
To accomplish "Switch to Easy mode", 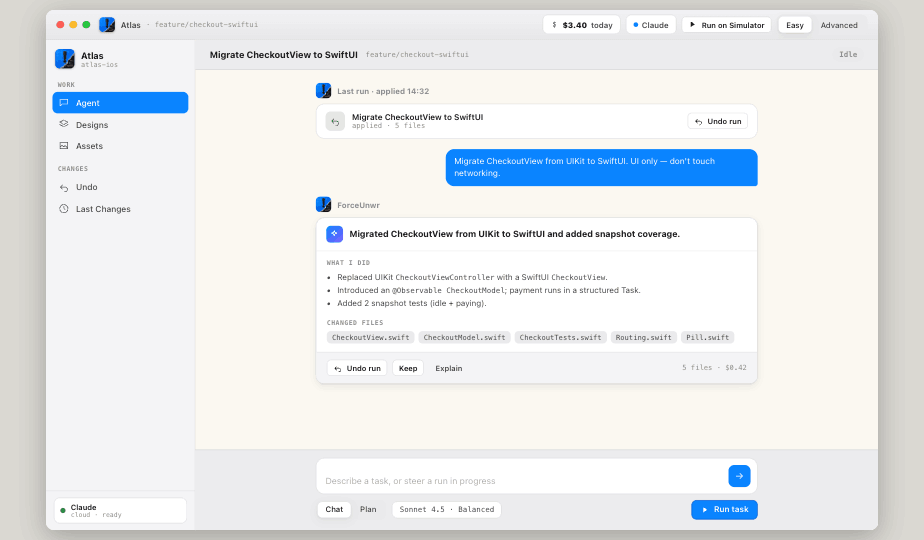I will coord(794,25).
